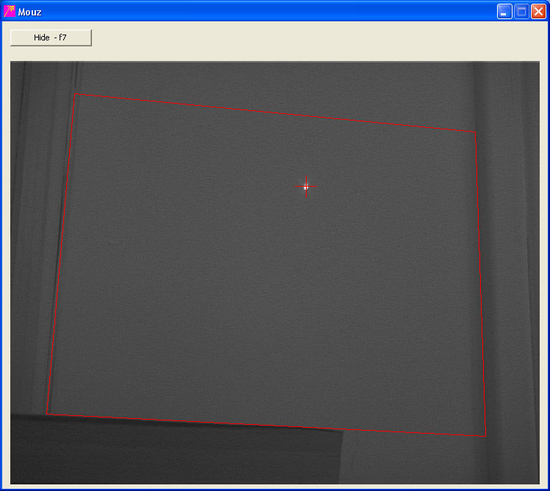Select the bottom-left corner of red calibration outline
The image size is (550, 491).
click(47, 414)
